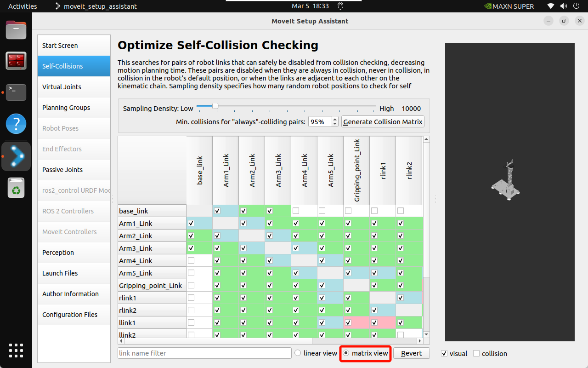The height and width of the screenshot is (368, 588).
Task: Toggle base_link row Arm1_Link checkbox
Action: pyautogui.click(x=217, y=211)
